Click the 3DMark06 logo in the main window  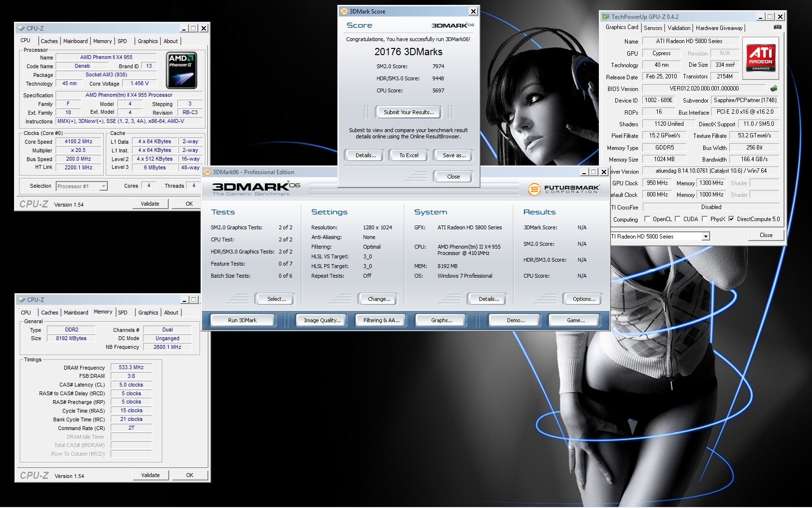256,188
